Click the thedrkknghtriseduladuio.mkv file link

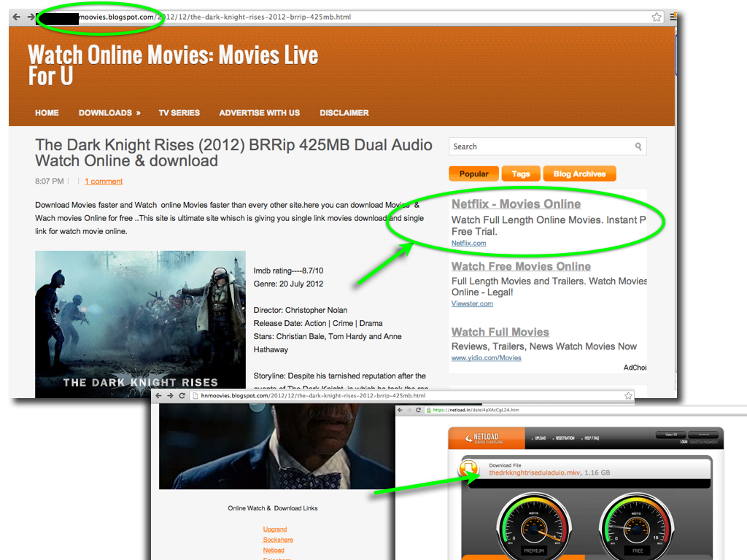[535, 472]
